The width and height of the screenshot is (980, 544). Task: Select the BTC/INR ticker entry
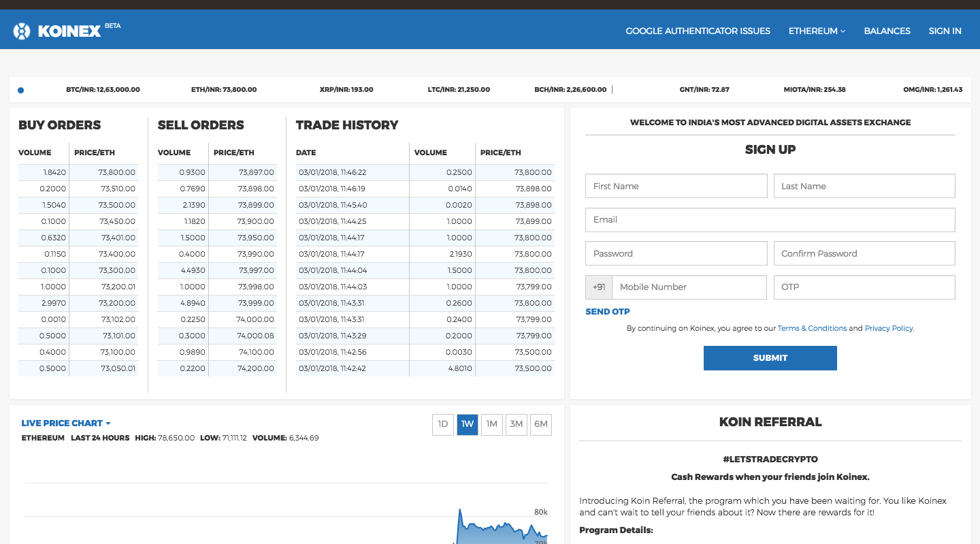(x=103, y=89)
